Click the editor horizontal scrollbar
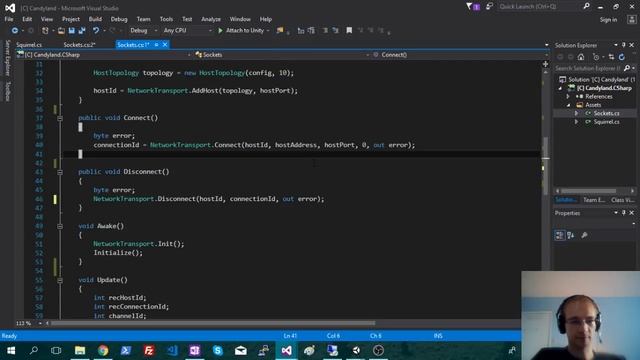This screenshot has width=640, height=360. [212, 323]
